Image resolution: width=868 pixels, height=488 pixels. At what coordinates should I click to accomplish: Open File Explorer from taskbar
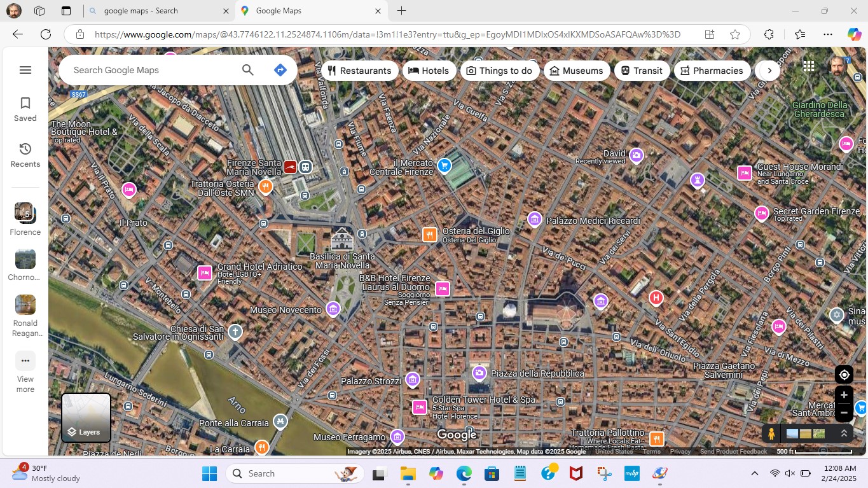[x=408, y=473]
